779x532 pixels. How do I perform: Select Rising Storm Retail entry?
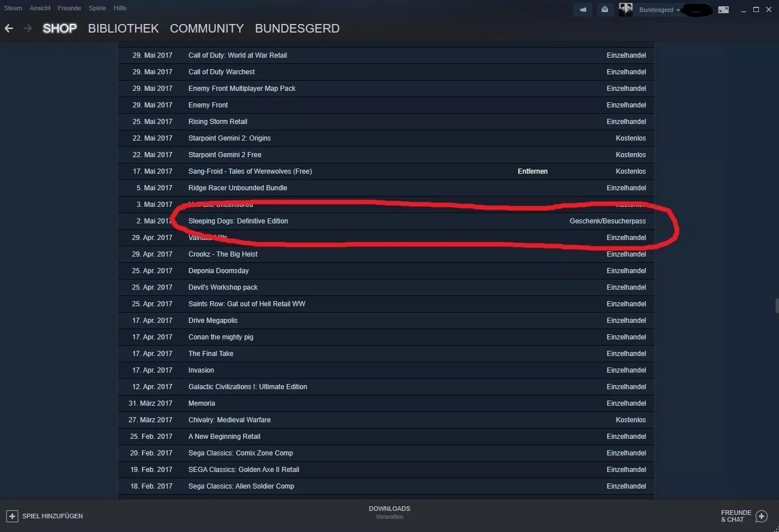click(x=218, y=122)
